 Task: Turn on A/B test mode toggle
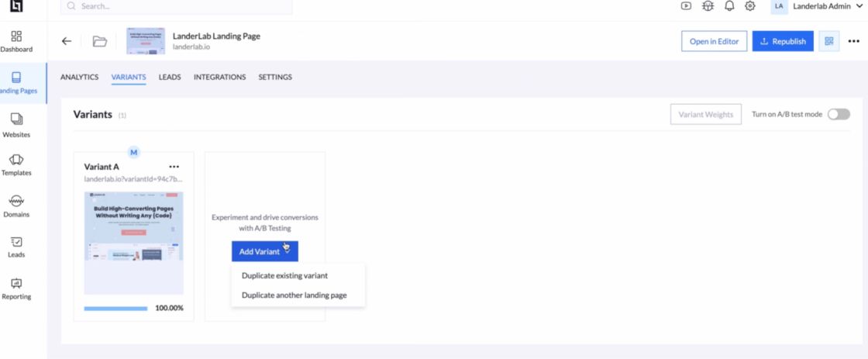(839, 115)
